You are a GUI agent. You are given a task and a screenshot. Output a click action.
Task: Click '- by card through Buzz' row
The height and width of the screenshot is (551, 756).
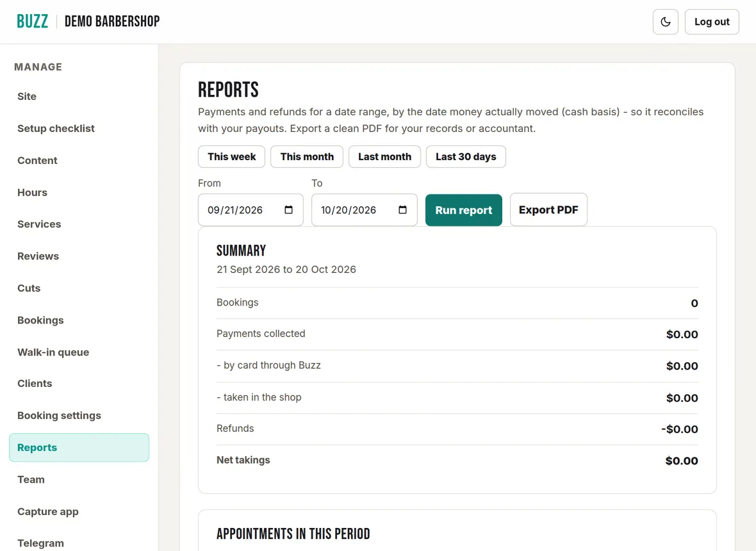click(x=457, y=366)
